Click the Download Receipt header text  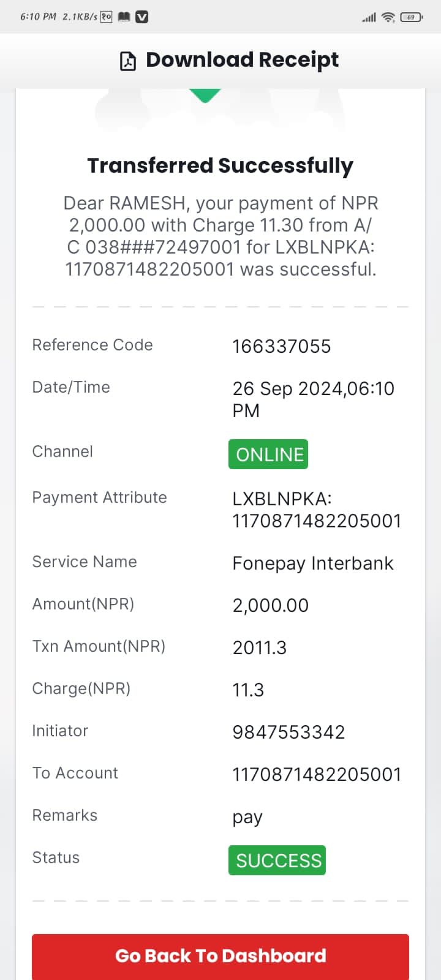242,60
